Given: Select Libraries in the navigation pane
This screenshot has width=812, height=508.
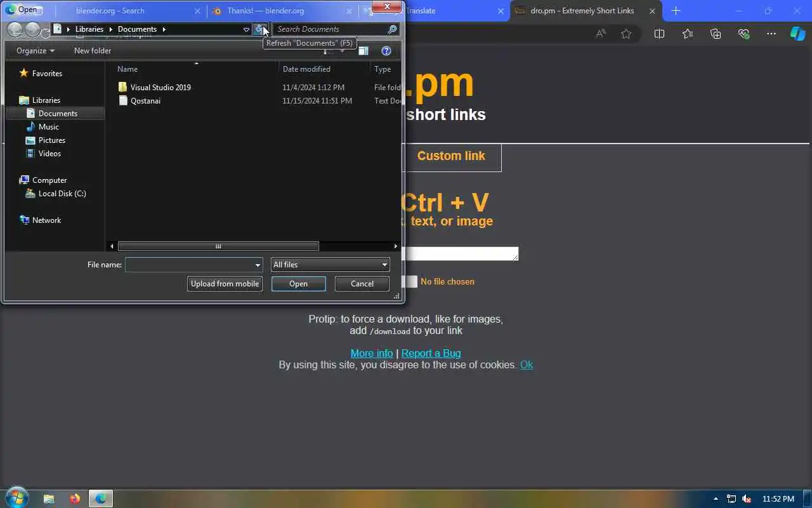Looking at the screenshot, I should pyautogui.click(x=46, y=100).
